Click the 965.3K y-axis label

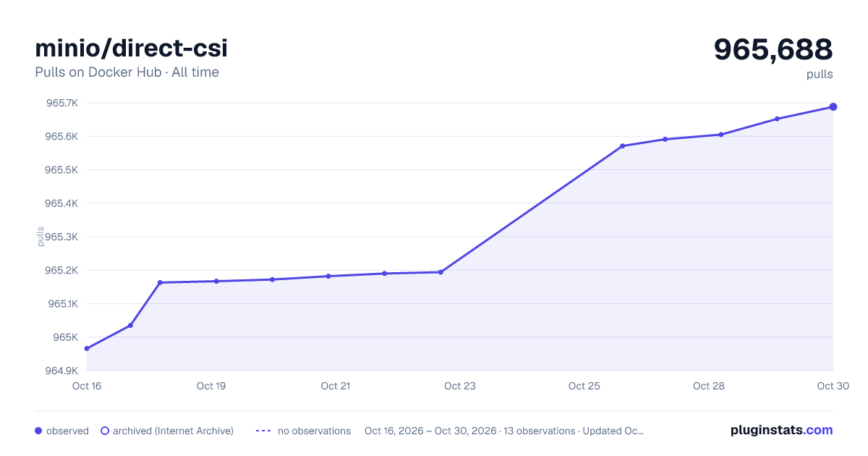[x=62, y=237]
